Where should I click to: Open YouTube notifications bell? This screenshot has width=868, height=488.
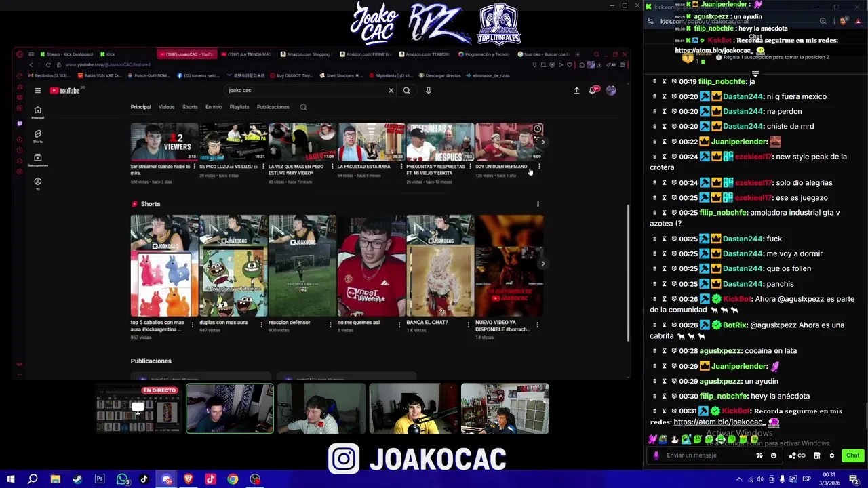point(595,90)
